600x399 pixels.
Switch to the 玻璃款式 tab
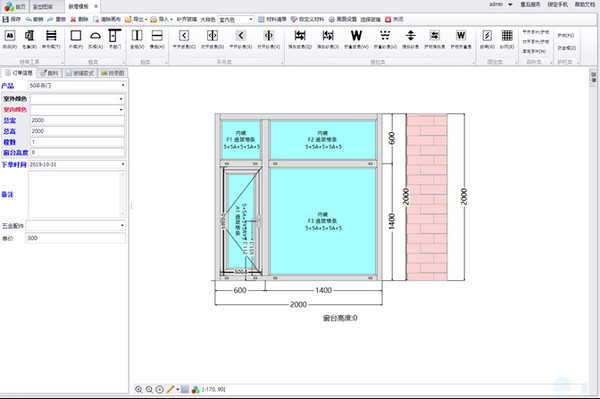[80, 73]
